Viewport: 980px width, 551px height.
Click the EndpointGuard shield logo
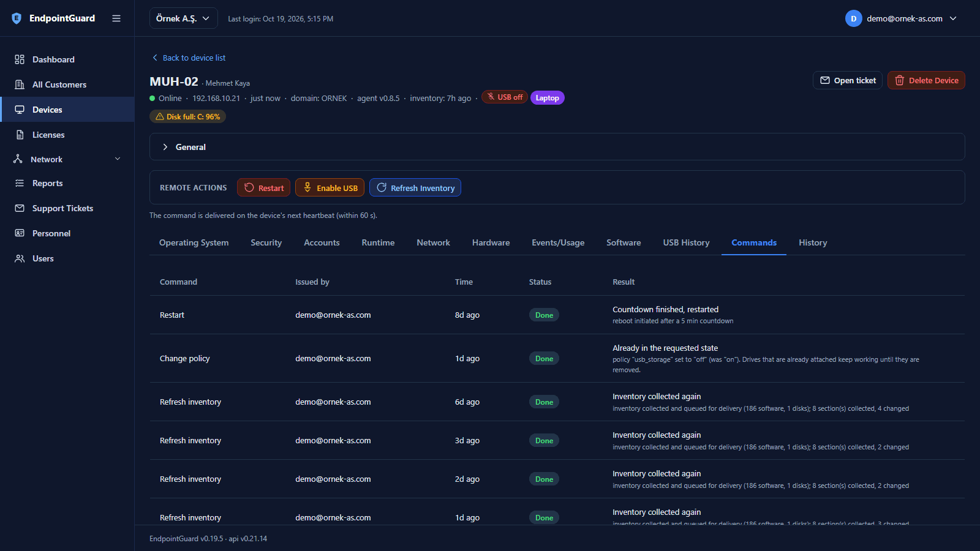pyautogui.click(x=17, y=18)
